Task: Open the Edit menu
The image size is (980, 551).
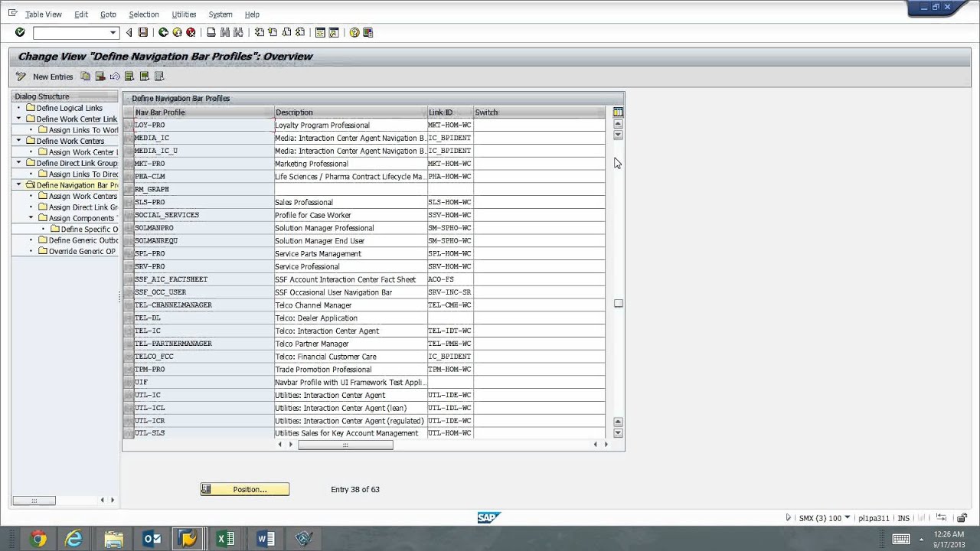Action: [x=80, y=15]
